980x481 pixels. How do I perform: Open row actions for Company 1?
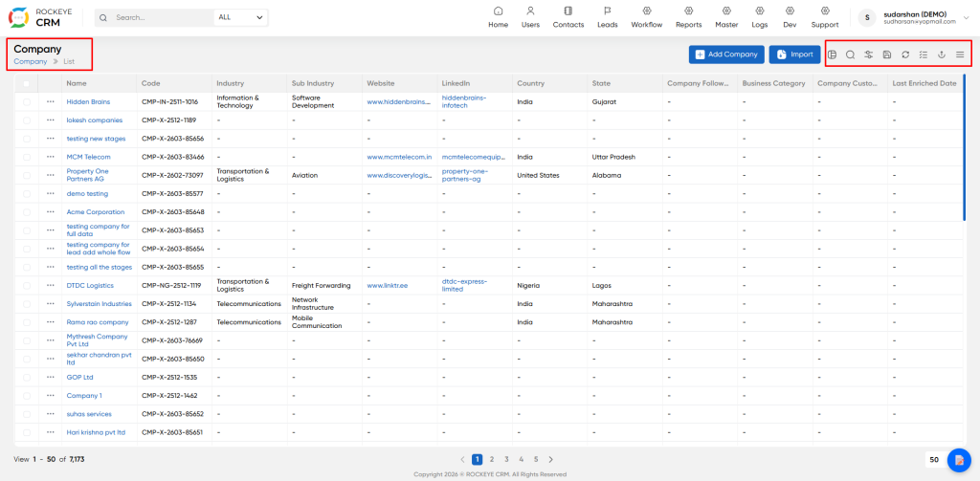tap(50, 396)
